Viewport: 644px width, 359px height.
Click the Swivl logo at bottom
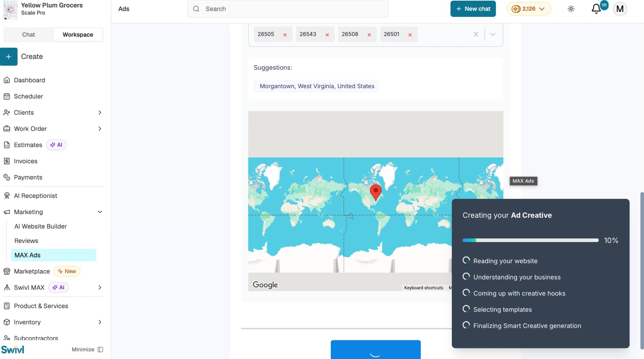pos(13,350)
